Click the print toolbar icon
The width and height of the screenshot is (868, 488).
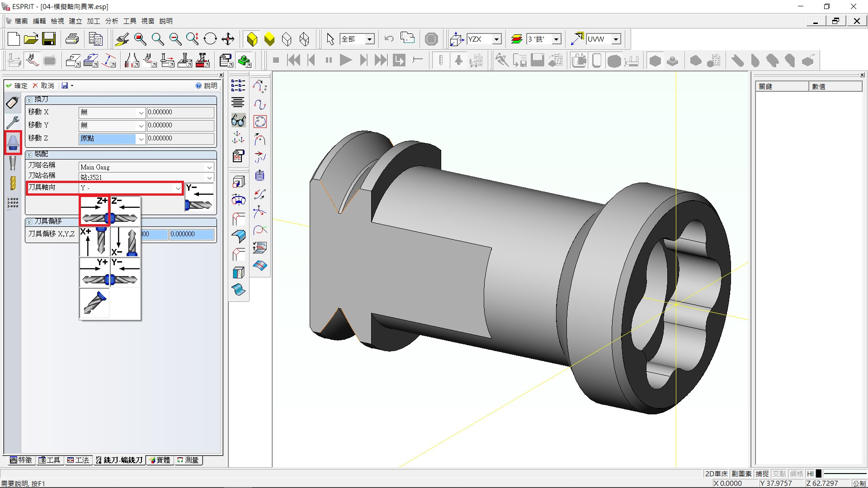72,39
